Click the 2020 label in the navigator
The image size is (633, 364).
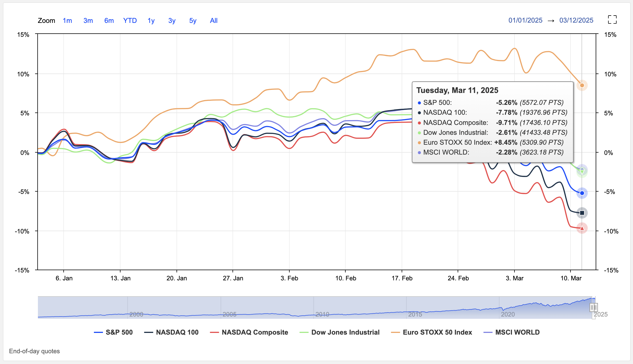(x=508, y=314)
